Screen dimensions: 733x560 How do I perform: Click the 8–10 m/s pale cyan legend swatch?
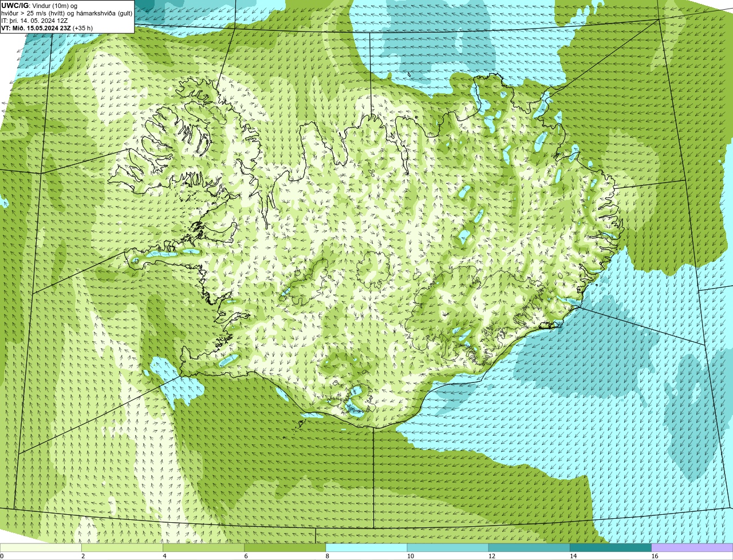pos(366,547)
